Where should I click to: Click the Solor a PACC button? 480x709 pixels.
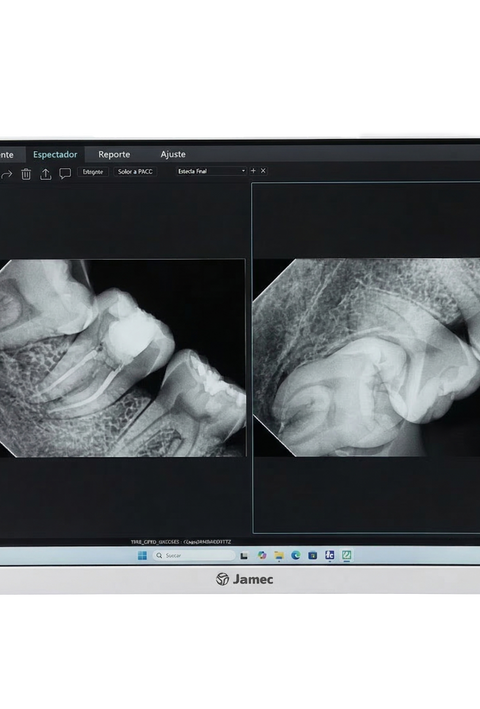pos(135,171)
